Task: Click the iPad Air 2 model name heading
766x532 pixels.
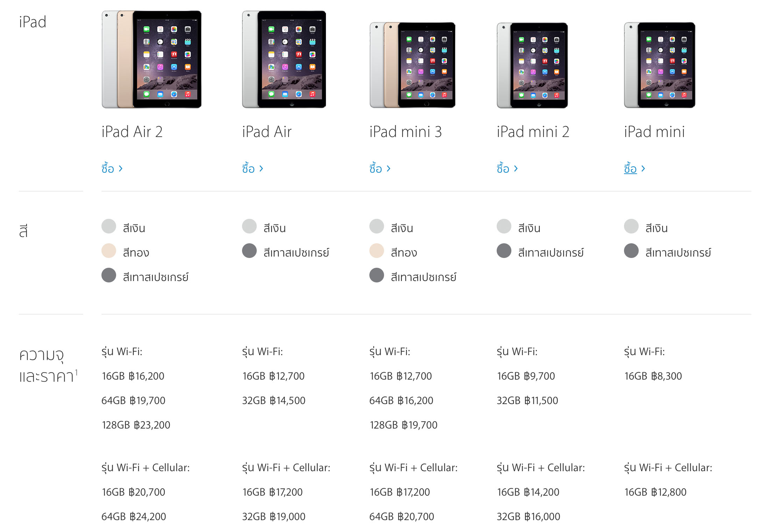Action: (x=132, y=132)
